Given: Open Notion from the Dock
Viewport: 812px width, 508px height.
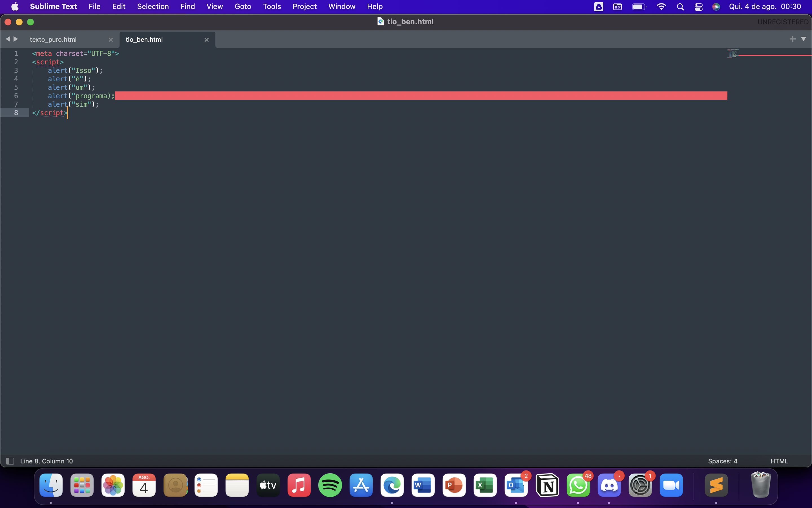Looking at the screenshot, I should point(547,485).
